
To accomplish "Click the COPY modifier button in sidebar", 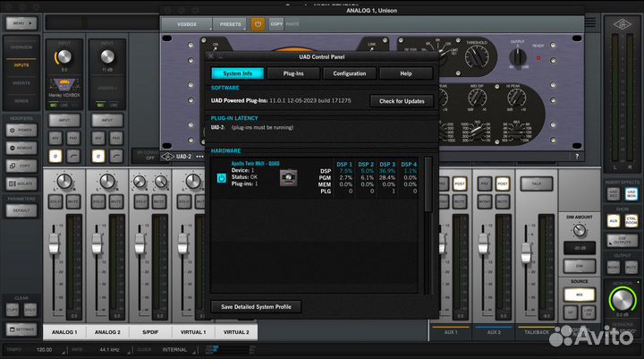I will pos(21,166).
